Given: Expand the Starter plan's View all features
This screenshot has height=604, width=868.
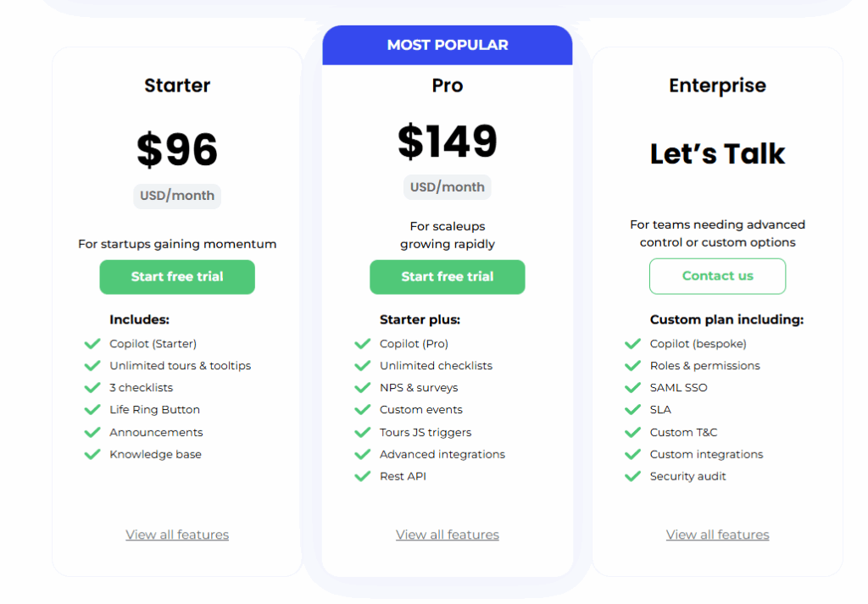Looking at the screenshot, I should pos(176,535).
